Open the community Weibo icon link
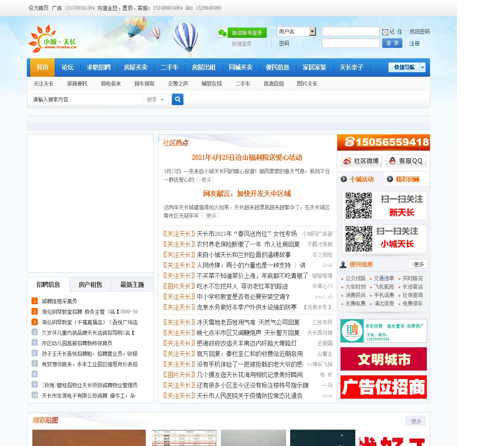The width and height of the screenshot is (504, 446). point(347,161)
